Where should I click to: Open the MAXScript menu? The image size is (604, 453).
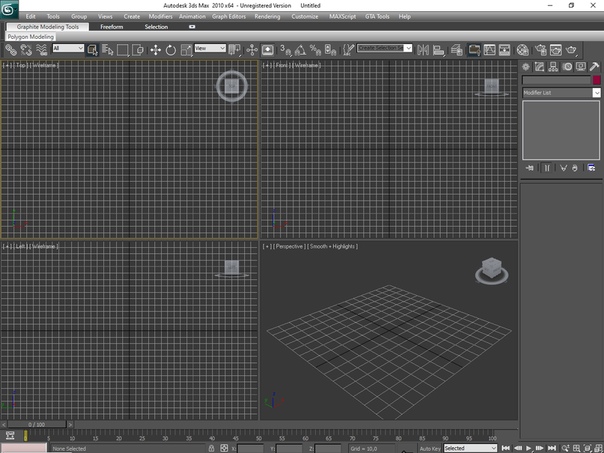pos(342,17)
